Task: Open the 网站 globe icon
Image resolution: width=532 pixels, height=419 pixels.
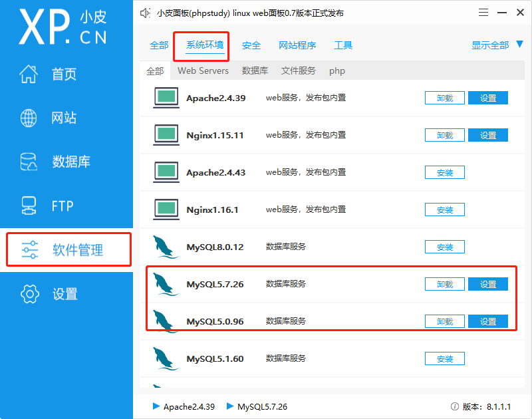Action: coord(29,118)
